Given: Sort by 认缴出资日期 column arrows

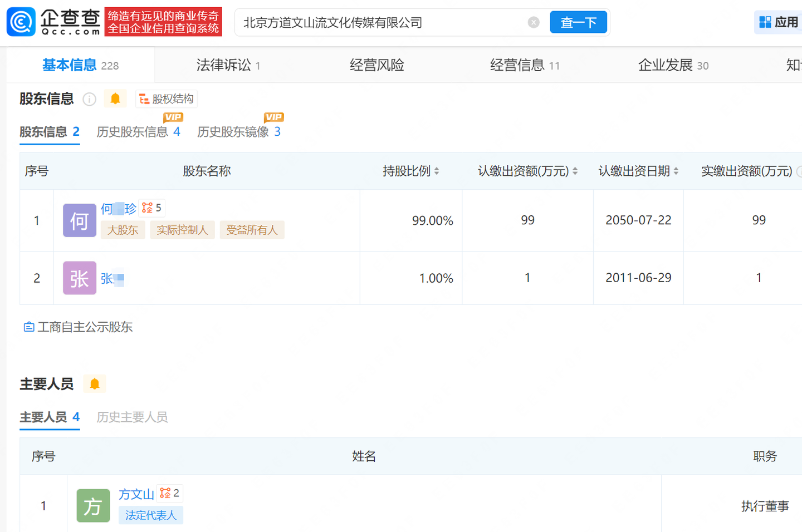Looking at the screenshot, I should pyautogui.click(x=676, y=171).
